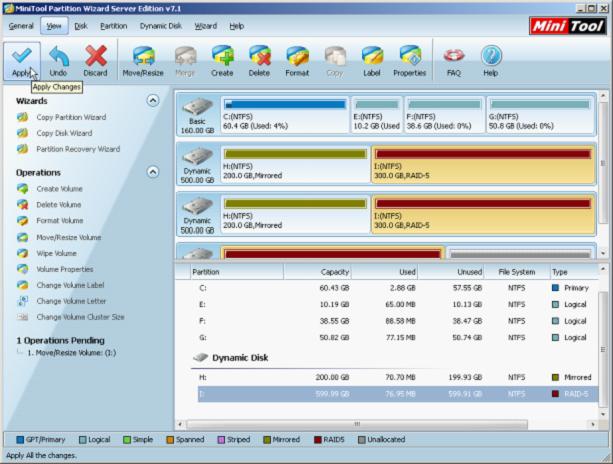
Task: Open the Wizard menu
Action: [206, 26]
